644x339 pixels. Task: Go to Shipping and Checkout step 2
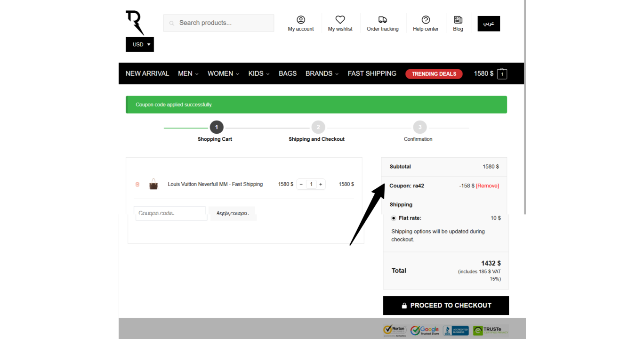tap(318, 127)
